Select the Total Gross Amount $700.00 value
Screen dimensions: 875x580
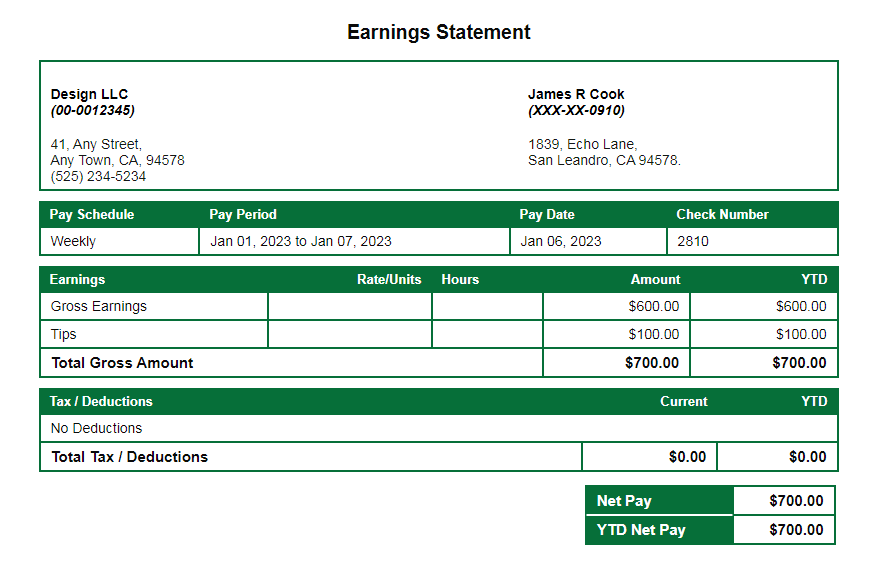click(644, 363)
